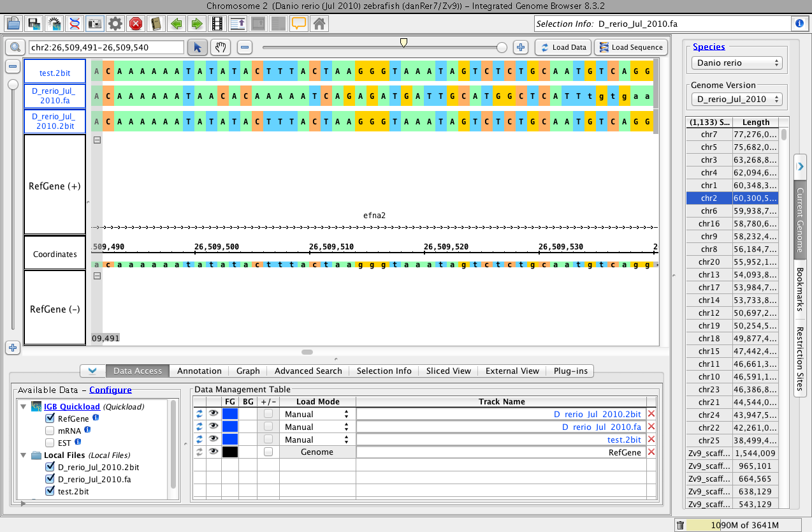The image size is (812, 532).
Task: Toggle visibility eye for D_rerio_Jul_2010.fa track
Action: point(214,427)
